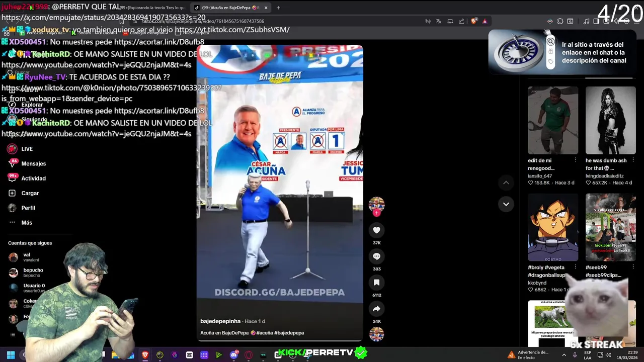This screenshot has width=644, height=362.
Task: Open the #bajedepepa hashtag link
Action: pos(289,333)
